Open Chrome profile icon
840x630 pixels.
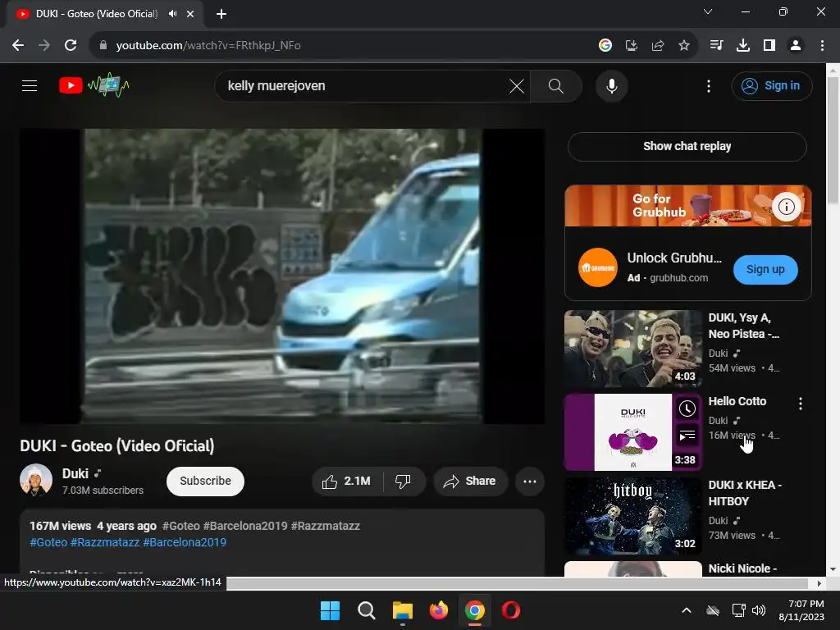coord(796,46)
